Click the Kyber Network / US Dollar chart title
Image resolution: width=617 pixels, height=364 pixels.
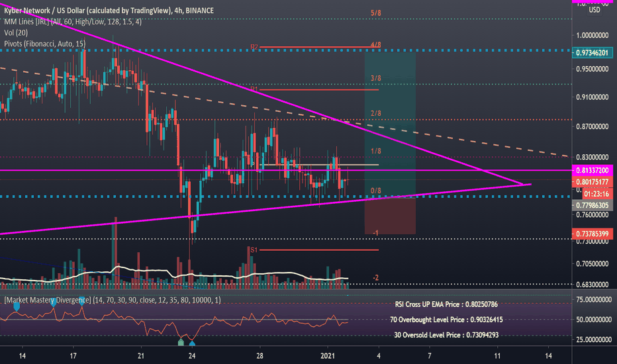click(x=109, y=11)
